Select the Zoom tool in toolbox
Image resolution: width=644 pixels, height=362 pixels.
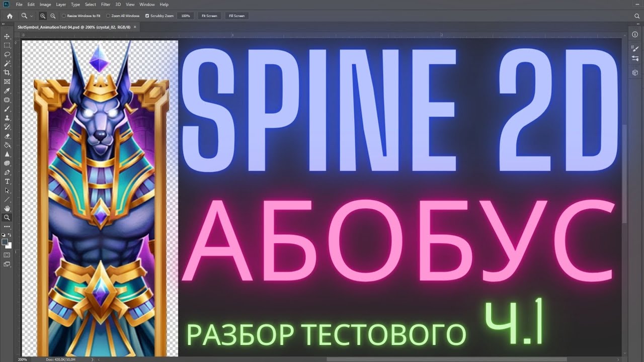[x=7, y=218]
